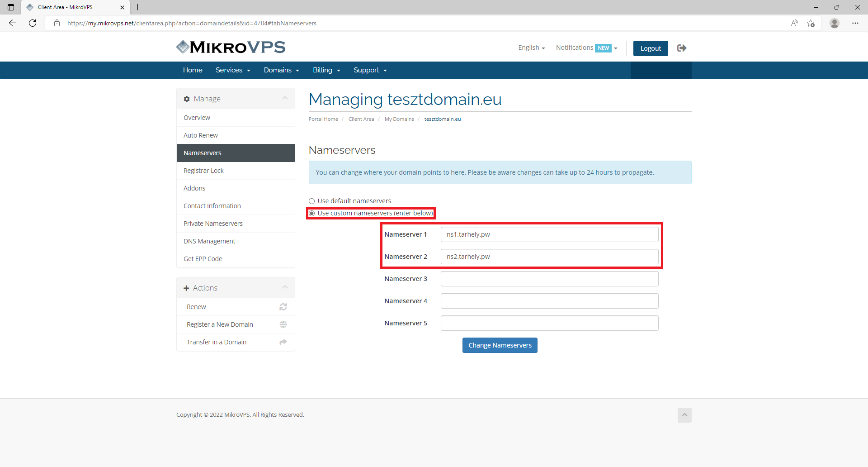This screenshot has height=467, width=868.
Task: Open Addons in sidebar
Action: coord(236,188)
